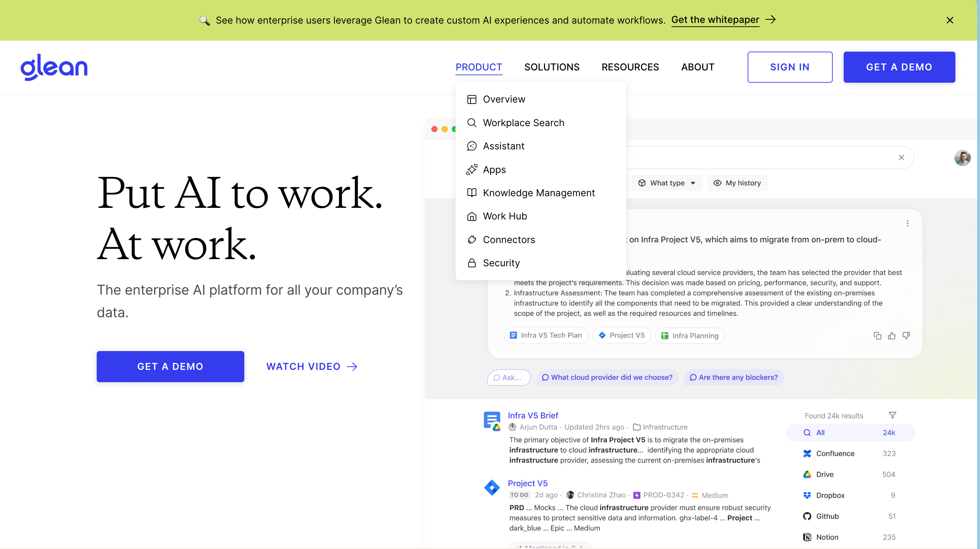The height and width of the screenshot is (549, 980).
Task: Select Security menu entry
Action: [540, 263]
